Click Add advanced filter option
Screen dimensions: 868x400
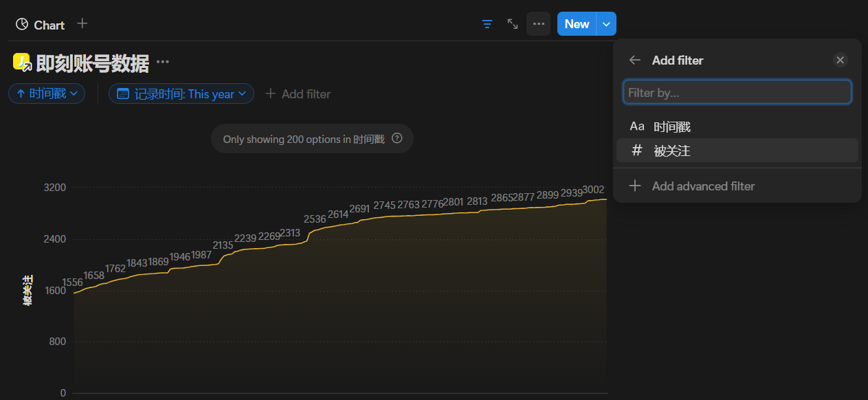coord(703,186)
